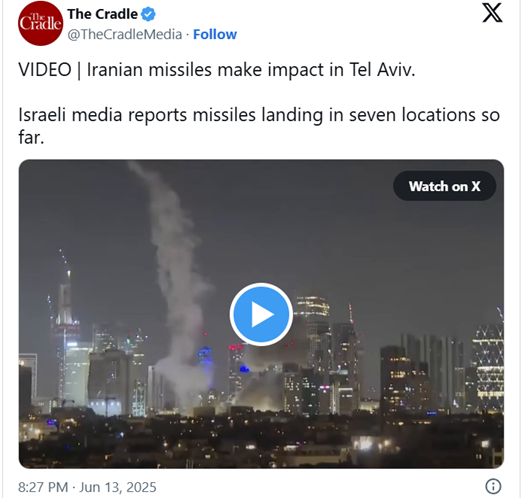Click the circled info icon beside the timestamp
This screenshot has width=525, height=498.
tap(493, 486)
